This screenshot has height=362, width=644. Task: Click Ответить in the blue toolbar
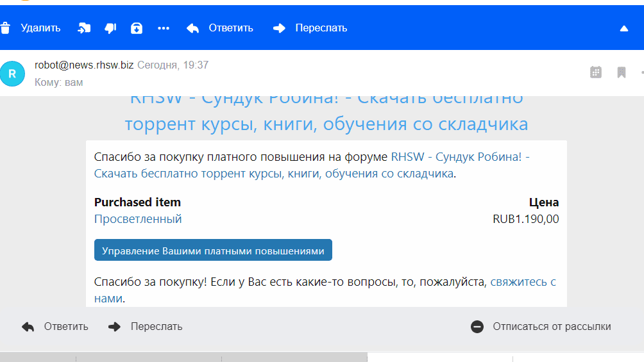(x=220, y=28)
